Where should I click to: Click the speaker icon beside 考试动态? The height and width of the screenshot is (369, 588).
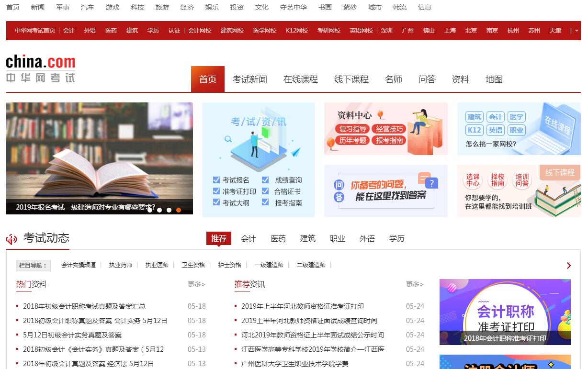(x=11, y=239)
